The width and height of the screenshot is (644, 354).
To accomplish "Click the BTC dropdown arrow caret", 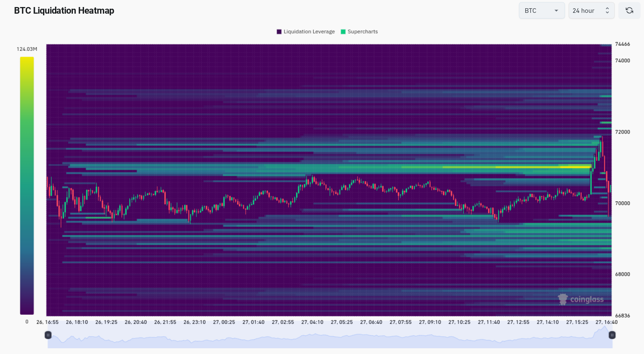I will pos(556,11).
